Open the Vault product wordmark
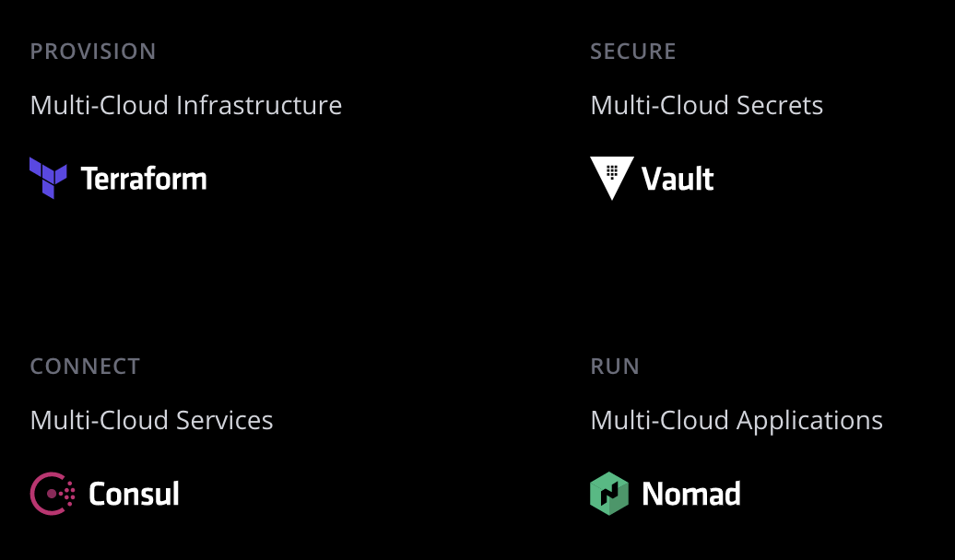Viewport: 955px width, 560px height. (x=678, y=179)
